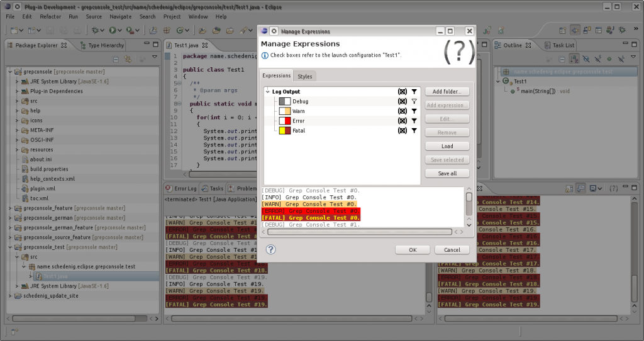The height and width of the screenshot is (341, 644).
Task: Open the Run dropdown arrow
Action: 119,30
